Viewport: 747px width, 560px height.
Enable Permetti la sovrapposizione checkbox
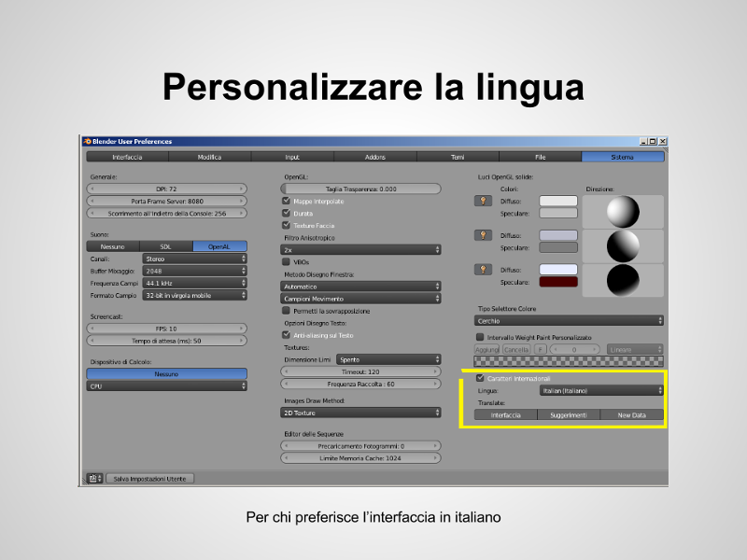[x=287, y=311]
